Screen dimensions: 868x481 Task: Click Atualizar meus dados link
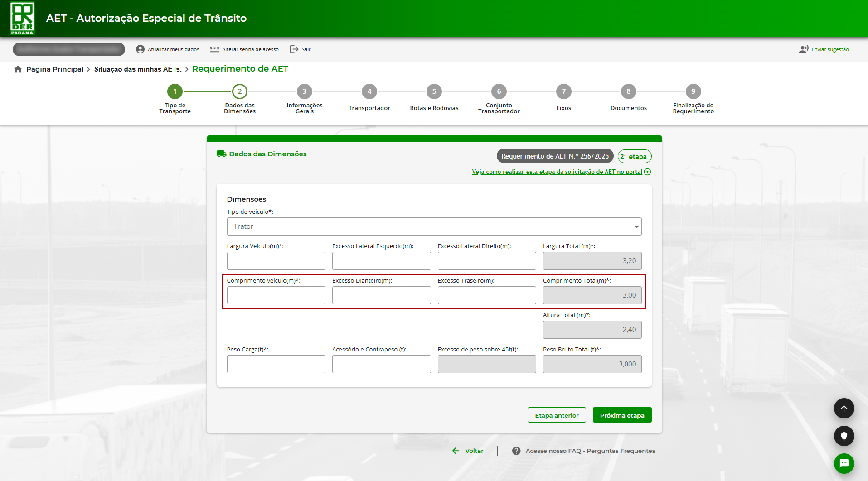pos(174,49)
